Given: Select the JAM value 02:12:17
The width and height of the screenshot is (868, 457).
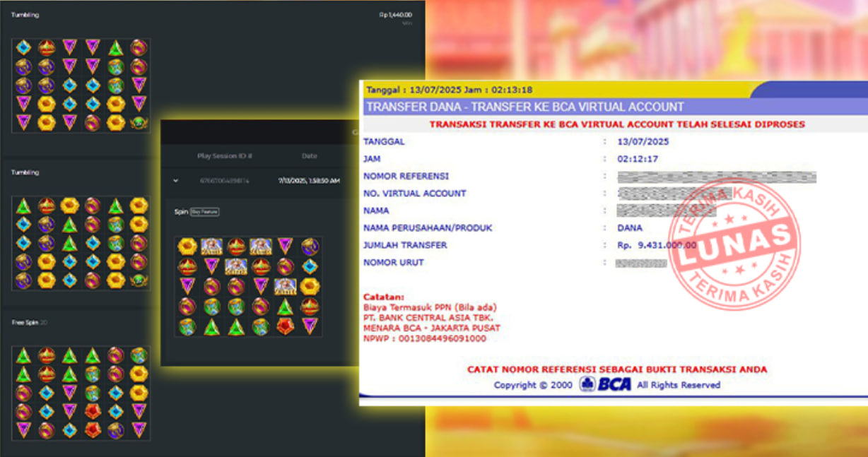Looking at the screenshot, I should point(637,159).
